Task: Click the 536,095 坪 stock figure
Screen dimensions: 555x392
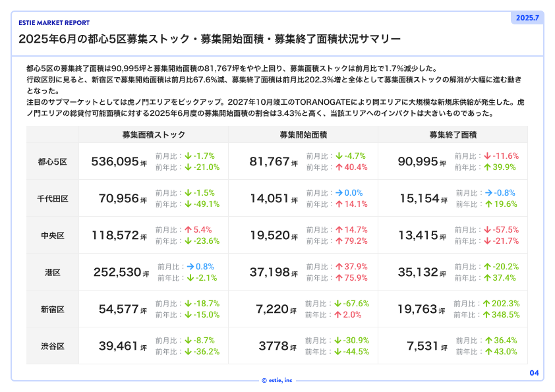Action: (x=119, y=161)
